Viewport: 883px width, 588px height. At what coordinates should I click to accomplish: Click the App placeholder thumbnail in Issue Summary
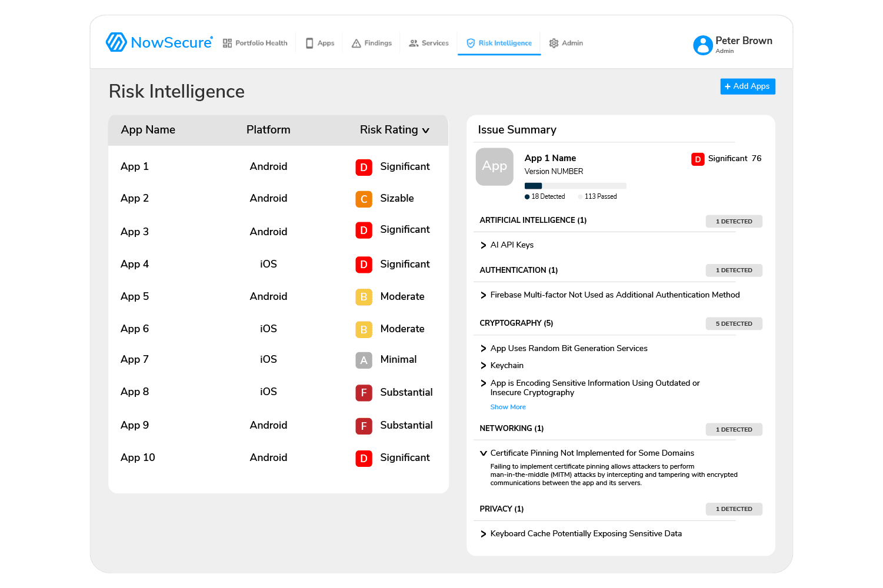point(495,167)
